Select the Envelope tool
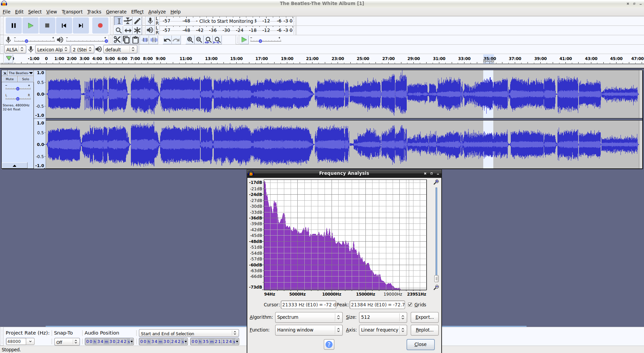Screen dimensions: 644x353 [128, 21]
